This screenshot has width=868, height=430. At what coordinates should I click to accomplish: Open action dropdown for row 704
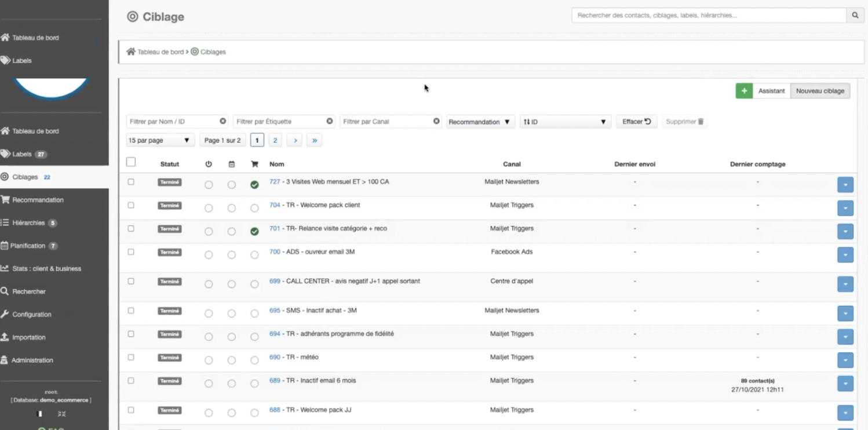pos(845,208)
